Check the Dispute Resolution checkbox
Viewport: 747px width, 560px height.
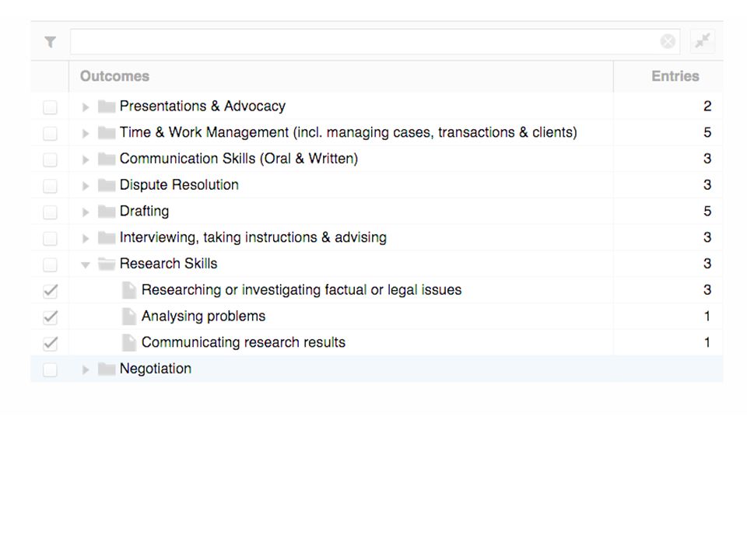point(50,185)
